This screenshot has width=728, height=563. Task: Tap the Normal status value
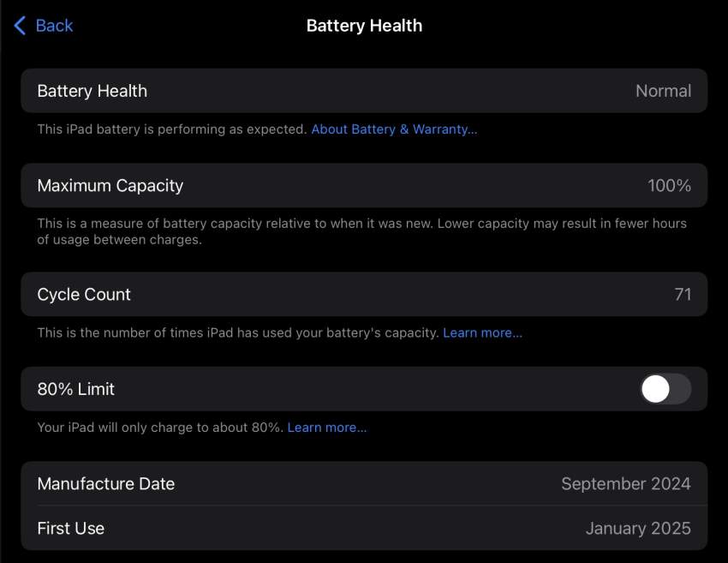pos(663,91)
